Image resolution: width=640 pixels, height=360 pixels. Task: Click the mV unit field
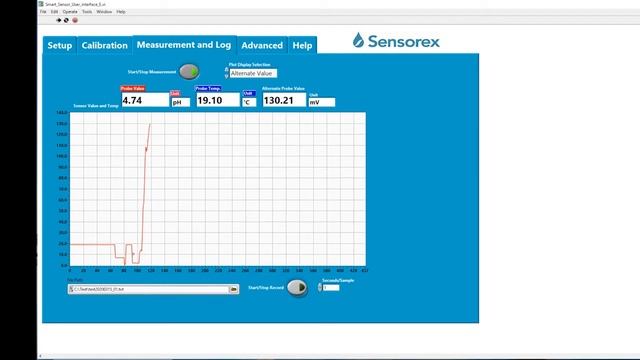pyautogui.click(x=322, y=102)
